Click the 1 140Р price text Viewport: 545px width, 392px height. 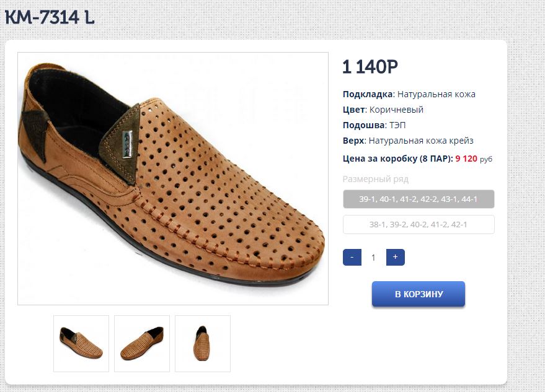click(x=370, y=67)
